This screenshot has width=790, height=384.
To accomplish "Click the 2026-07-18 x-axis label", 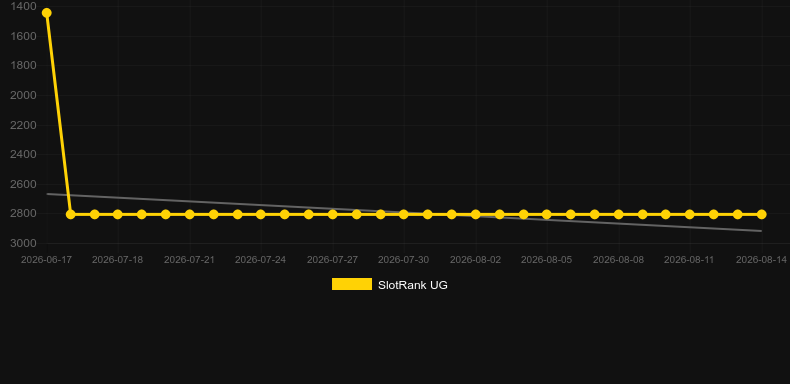I will click(x=117, y=260).
